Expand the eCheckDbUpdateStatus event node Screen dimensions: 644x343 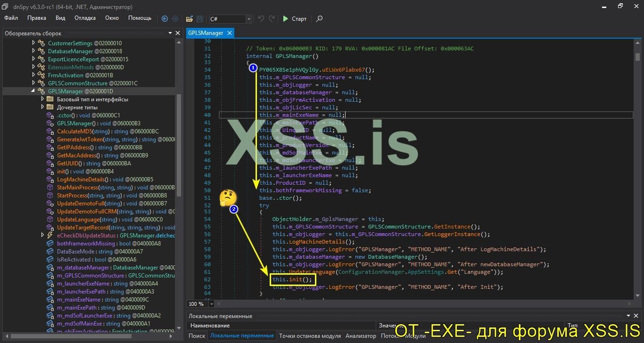[x=42, y=236]
